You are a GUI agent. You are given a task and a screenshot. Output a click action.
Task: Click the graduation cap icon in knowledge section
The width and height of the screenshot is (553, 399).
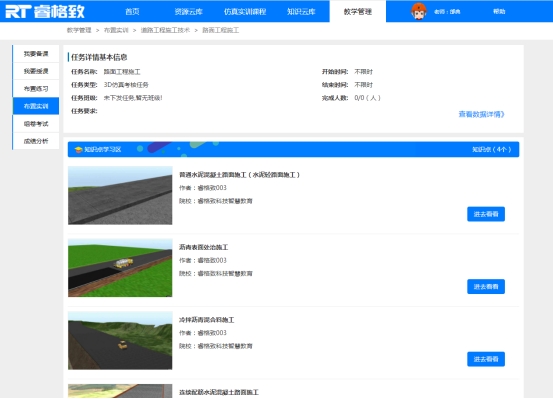click(x=78, y=150)
